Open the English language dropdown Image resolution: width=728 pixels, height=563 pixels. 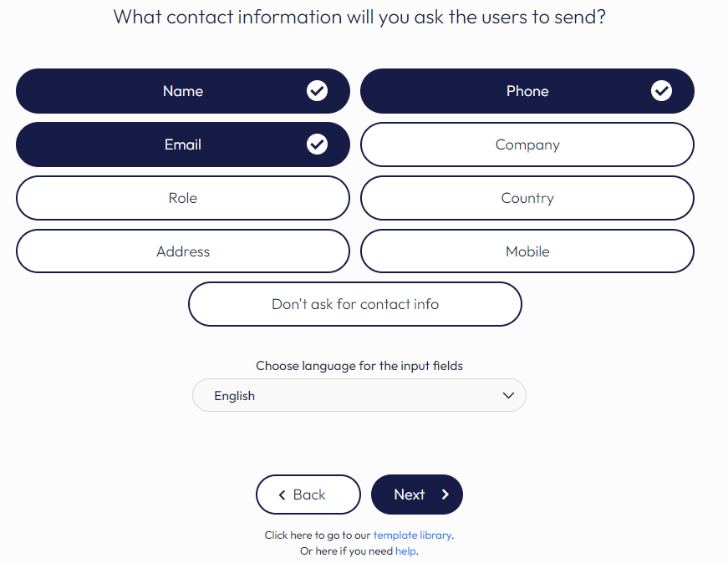[x=359, y=396]
